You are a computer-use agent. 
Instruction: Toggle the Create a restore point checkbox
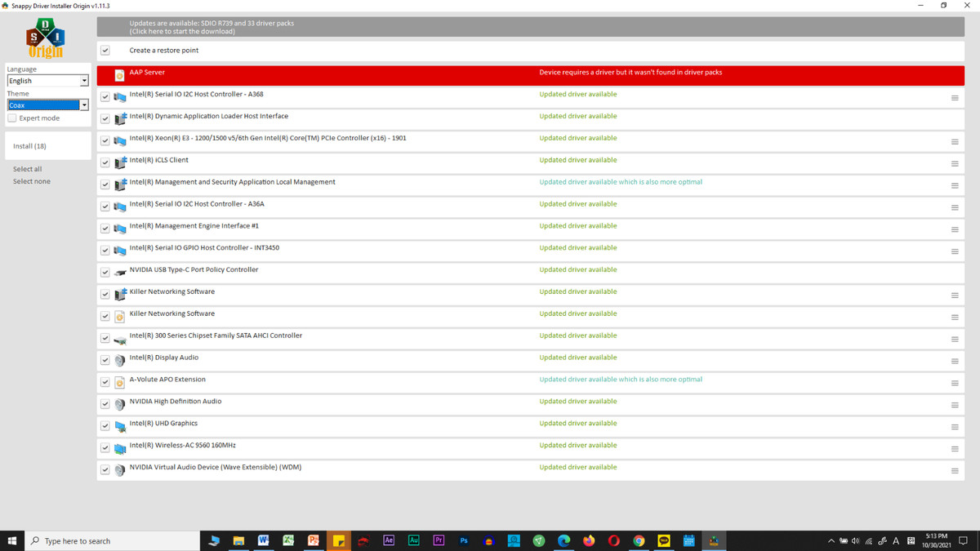coord(105,51)
